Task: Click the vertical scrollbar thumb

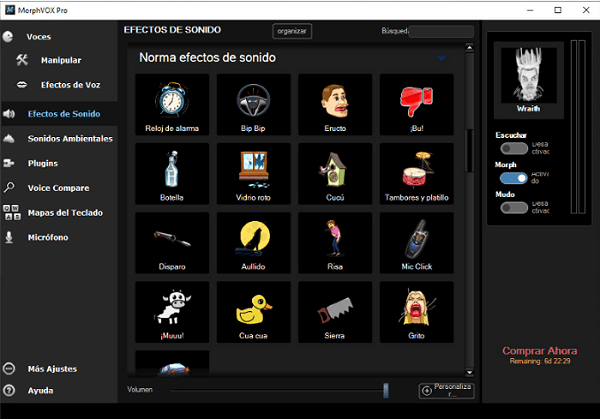Action: click(x=469, y=151)
